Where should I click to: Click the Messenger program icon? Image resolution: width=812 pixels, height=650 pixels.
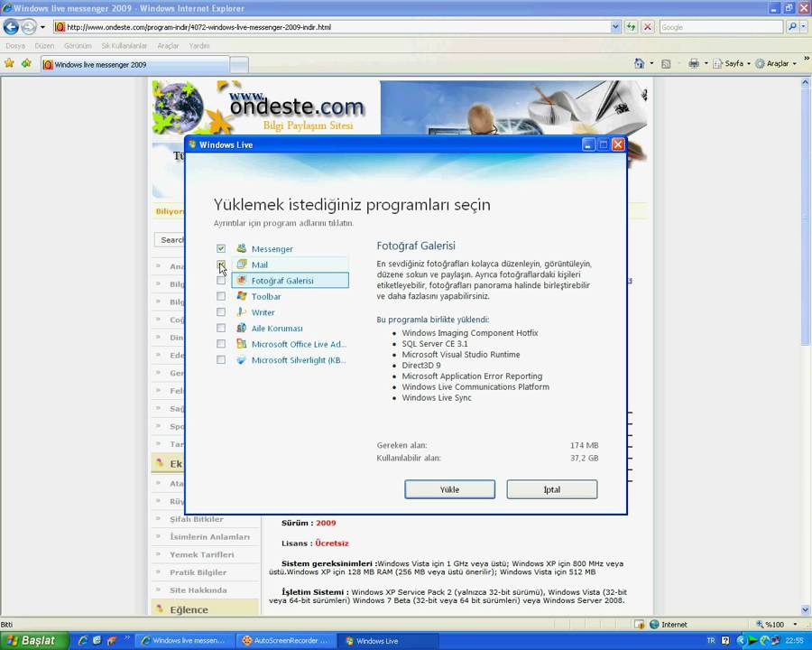coord(241,248)
